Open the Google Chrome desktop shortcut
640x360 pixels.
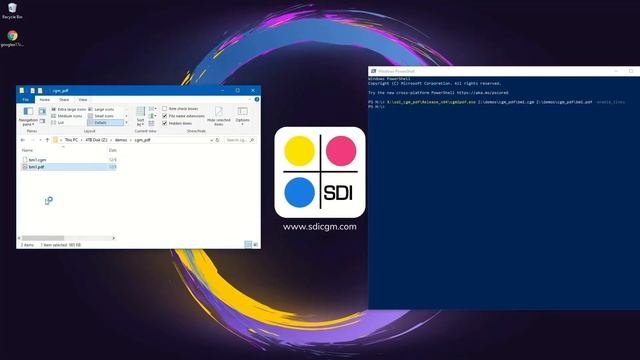click(x=12, y=39)
